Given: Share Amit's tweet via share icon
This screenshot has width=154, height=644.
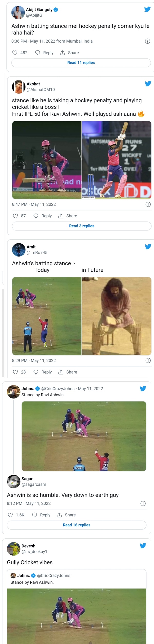Looking at the screenshot, I should 61,372.
